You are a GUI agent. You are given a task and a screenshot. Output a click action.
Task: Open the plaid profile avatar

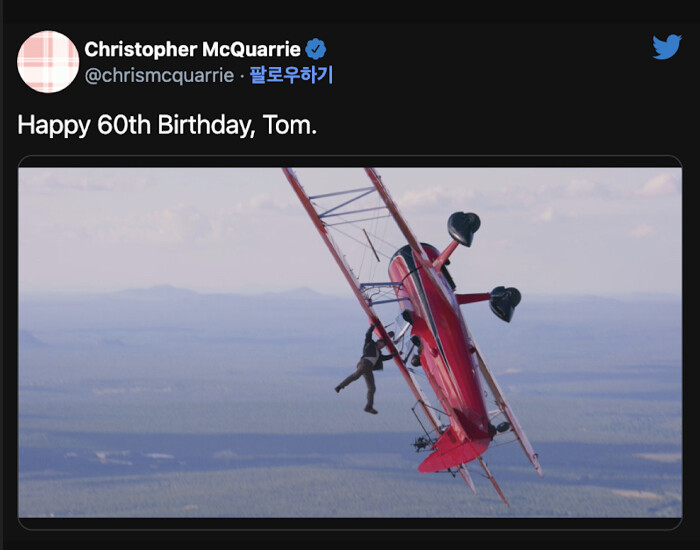click(x=48, y=62)
